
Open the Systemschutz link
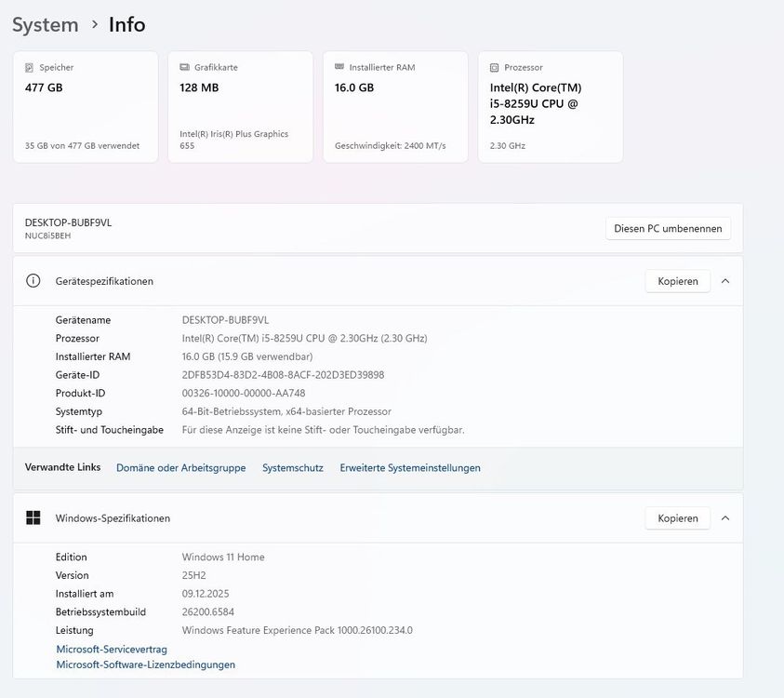(x=292, y=468)
